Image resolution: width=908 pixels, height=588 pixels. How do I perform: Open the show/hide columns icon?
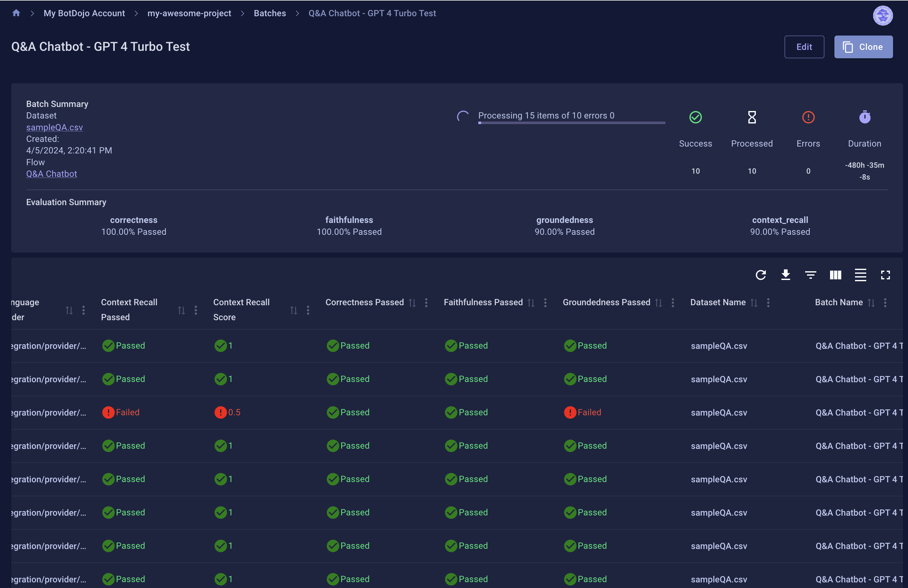pyautogui.click(x=836, y=275)
